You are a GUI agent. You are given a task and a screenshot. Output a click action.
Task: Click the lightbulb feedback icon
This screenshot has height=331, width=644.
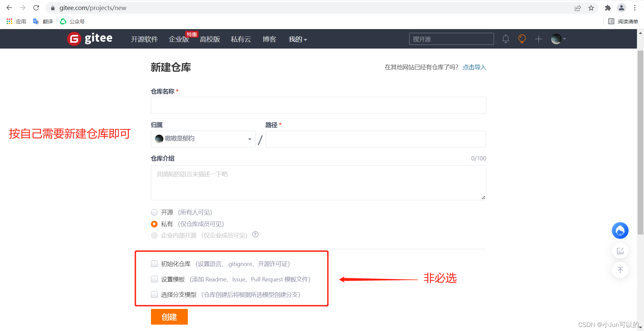click(x=522, y=39)
